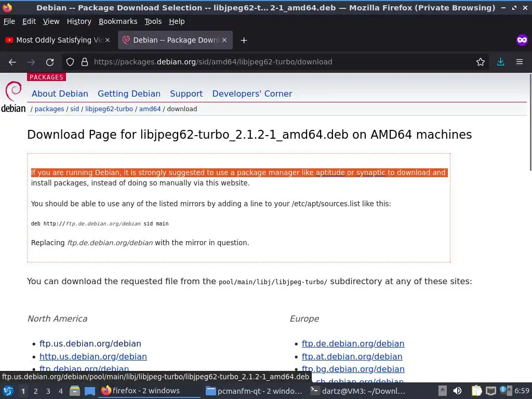Switch to virtual desktop 2

[36, 391]
